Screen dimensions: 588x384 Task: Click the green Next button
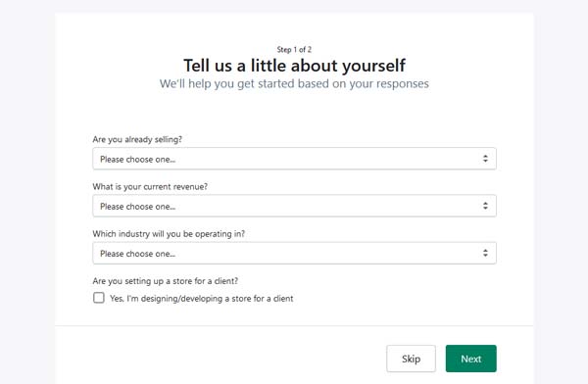pos(471,359)
